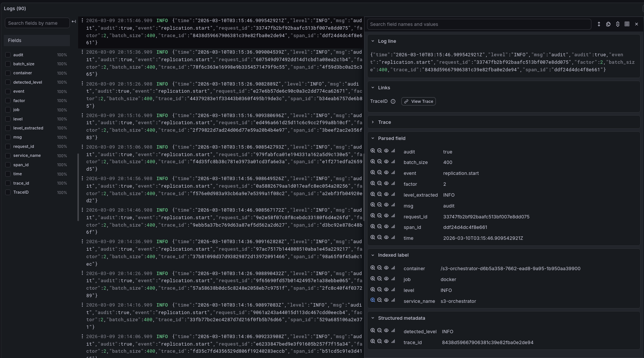This screenshot has height=358, width=644.
Task: Tick the detected_level field checkbox
Action: [x=8, y=82]
